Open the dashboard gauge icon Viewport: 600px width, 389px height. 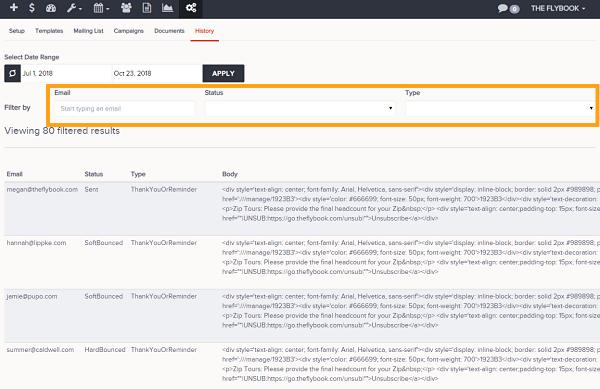(51, 8)
